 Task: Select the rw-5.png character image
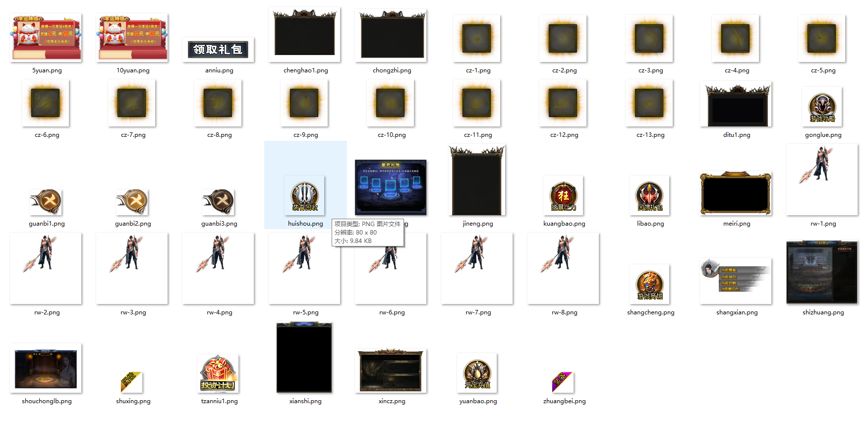coord(305,268)
